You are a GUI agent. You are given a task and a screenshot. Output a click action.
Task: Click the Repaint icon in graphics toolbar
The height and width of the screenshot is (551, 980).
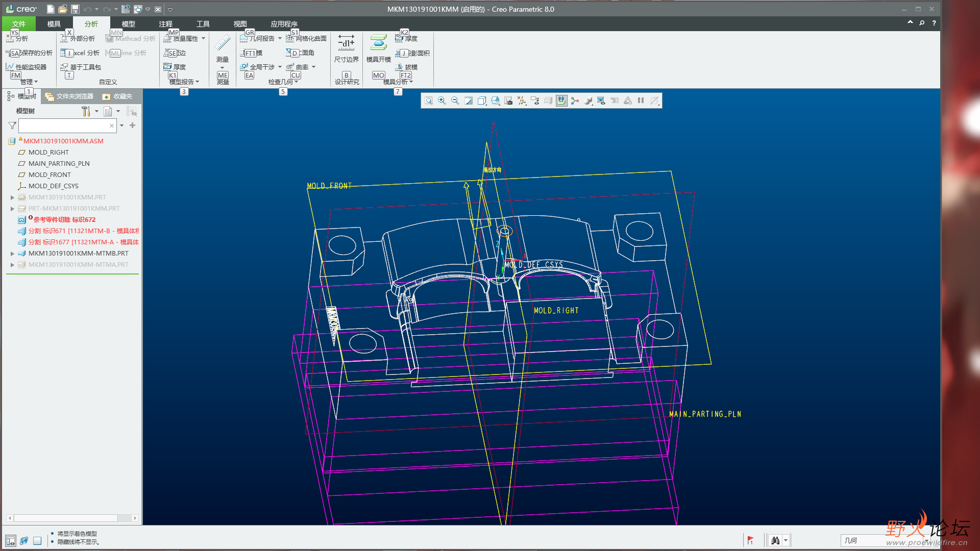(x=469, y=101)
